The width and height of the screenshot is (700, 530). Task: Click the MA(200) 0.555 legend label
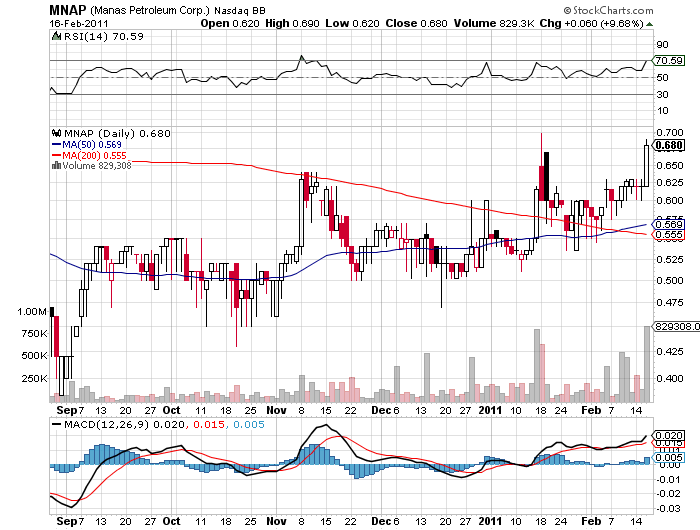tap(94, 155)
